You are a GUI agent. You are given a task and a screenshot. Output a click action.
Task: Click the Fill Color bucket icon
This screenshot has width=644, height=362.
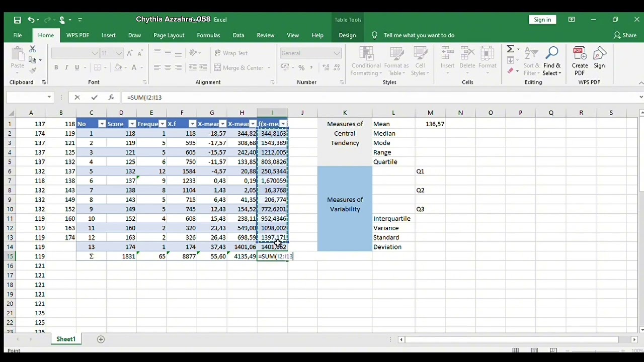coord(118,67)
